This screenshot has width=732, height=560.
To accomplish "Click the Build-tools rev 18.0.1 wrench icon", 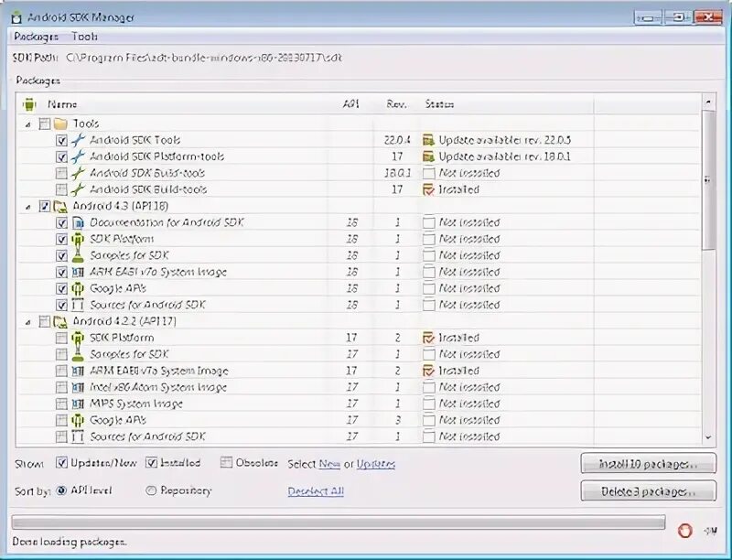I will [x=78, y=173].
